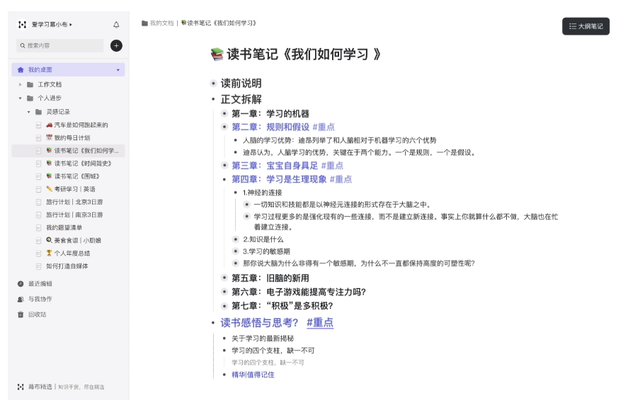640x410 pixels.
Task: Expand the 第三章 collapsed bullet
Action: (x=224, y=165)
